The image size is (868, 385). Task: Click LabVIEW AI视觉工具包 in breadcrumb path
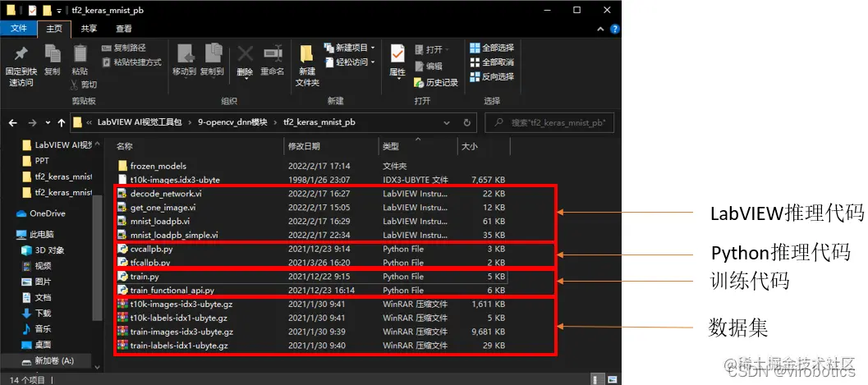click(x=140, y=122)
